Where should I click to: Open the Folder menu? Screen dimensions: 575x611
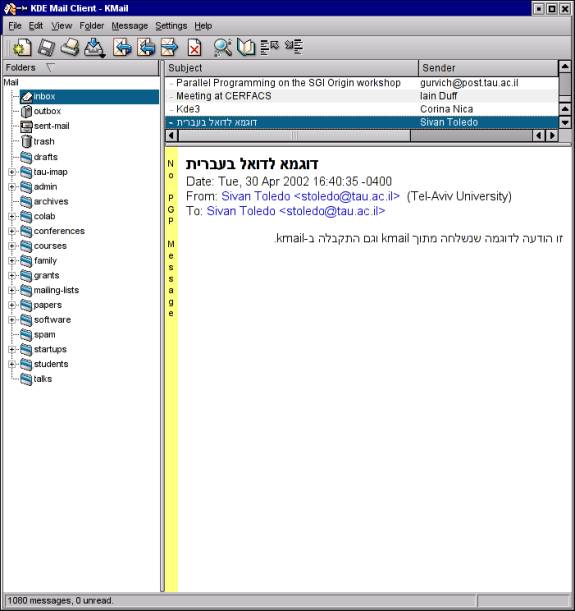point(92,26)
